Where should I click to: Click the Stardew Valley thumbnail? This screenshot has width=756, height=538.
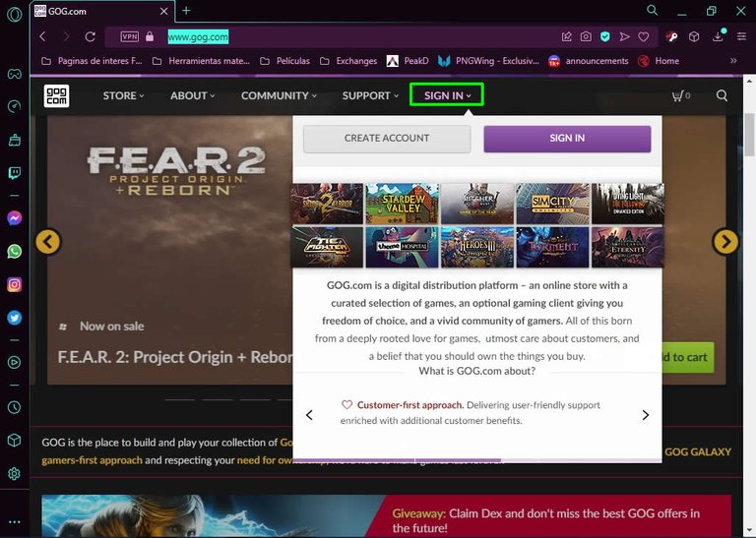point(402,204)
